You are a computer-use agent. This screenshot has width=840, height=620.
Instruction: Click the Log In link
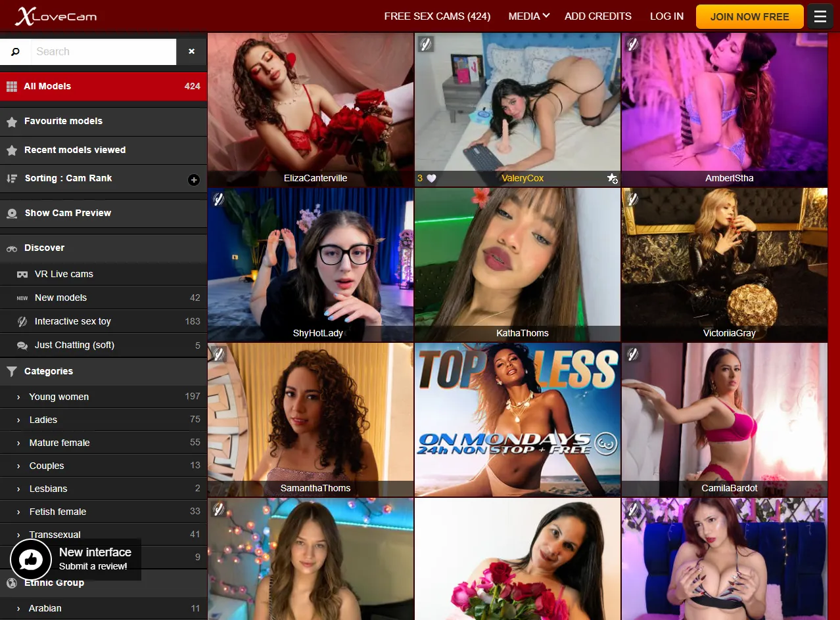[666, 16]
